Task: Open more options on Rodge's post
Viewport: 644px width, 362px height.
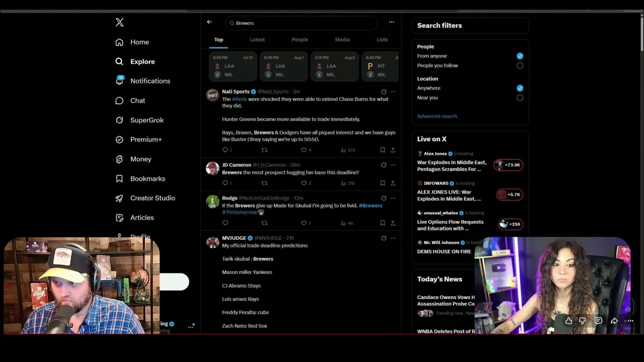Action: coord(393,198)
